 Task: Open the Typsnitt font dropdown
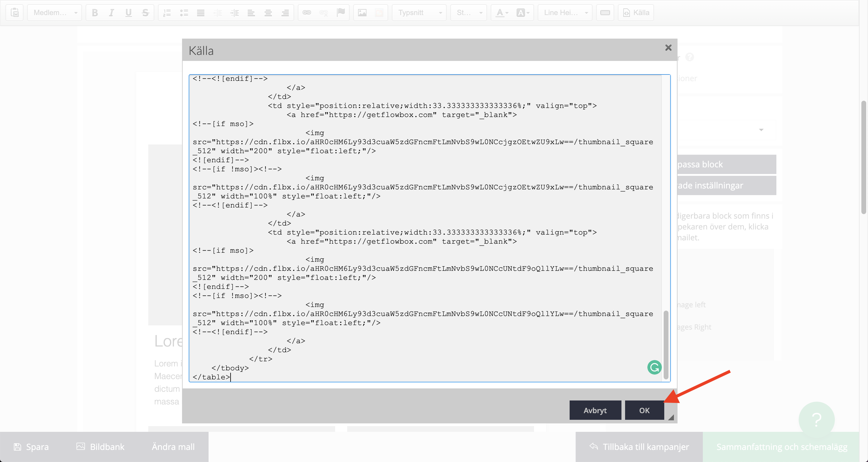click(x=419, y=13)
